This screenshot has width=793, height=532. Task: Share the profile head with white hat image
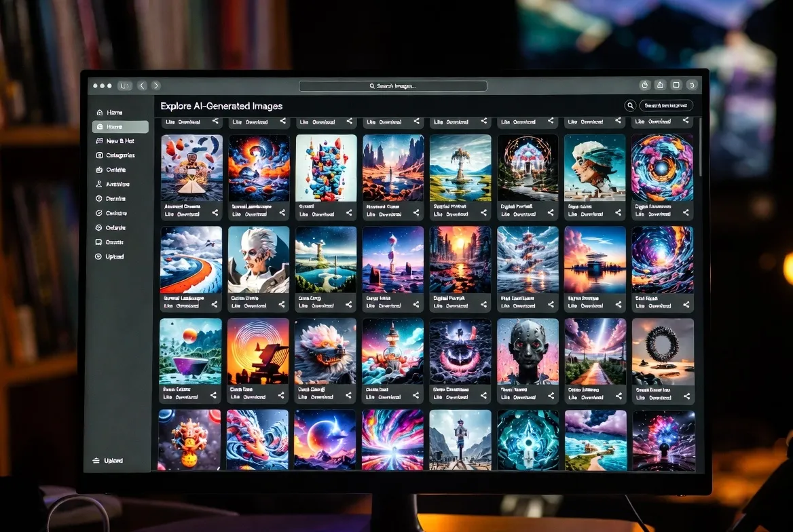point(618,213)
